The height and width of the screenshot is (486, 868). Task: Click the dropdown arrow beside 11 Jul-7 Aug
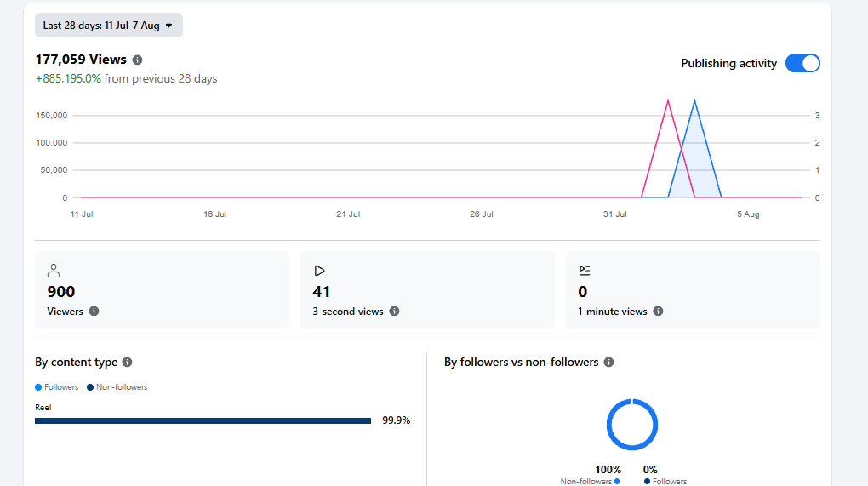(168, 26)
